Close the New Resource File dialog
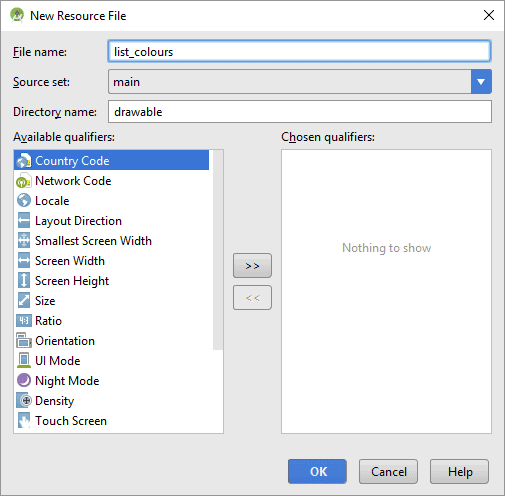The height and width of the screenshot is (496, 505). (489, 15)
